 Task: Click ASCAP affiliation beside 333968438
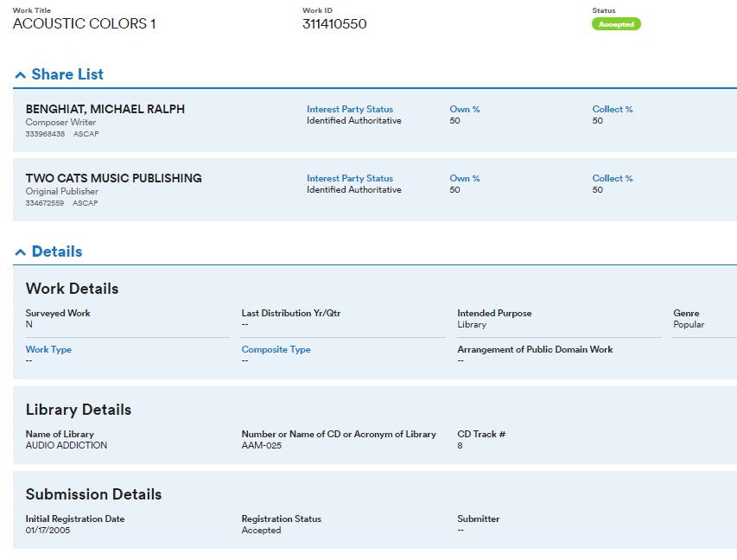pyautogui.click(x=86, y=134)
